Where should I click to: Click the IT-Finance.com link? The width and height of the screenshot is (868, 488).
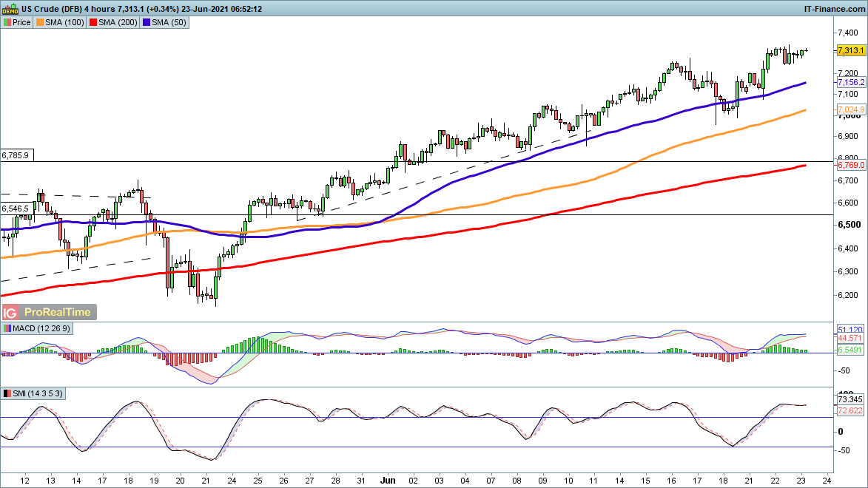(833, 8)
